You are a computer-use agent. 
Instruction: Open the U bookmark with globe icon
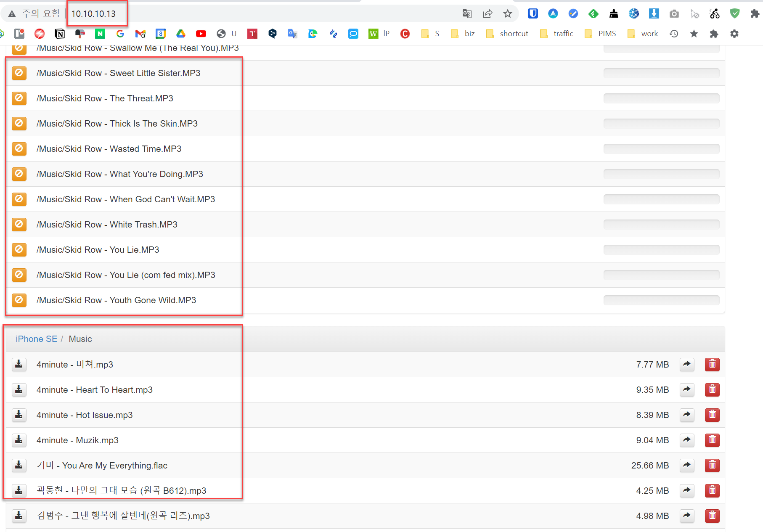click(x=227, y=34)
